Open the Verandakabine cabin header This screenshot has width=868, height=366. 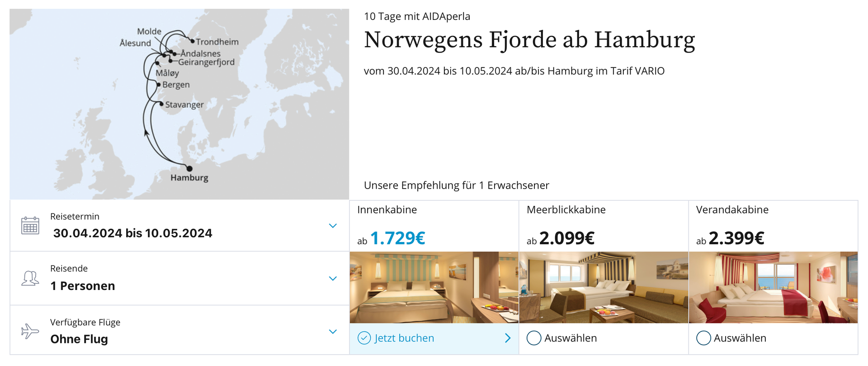click(x=732, y=210)
